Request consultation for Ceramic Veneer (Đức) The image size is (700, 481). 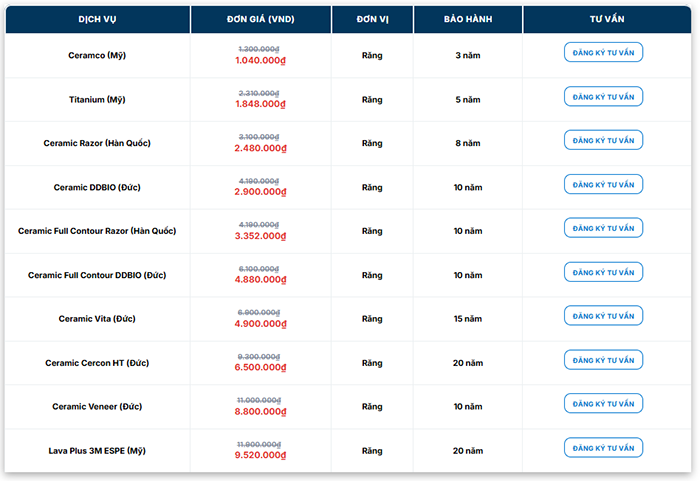point(603,403)
